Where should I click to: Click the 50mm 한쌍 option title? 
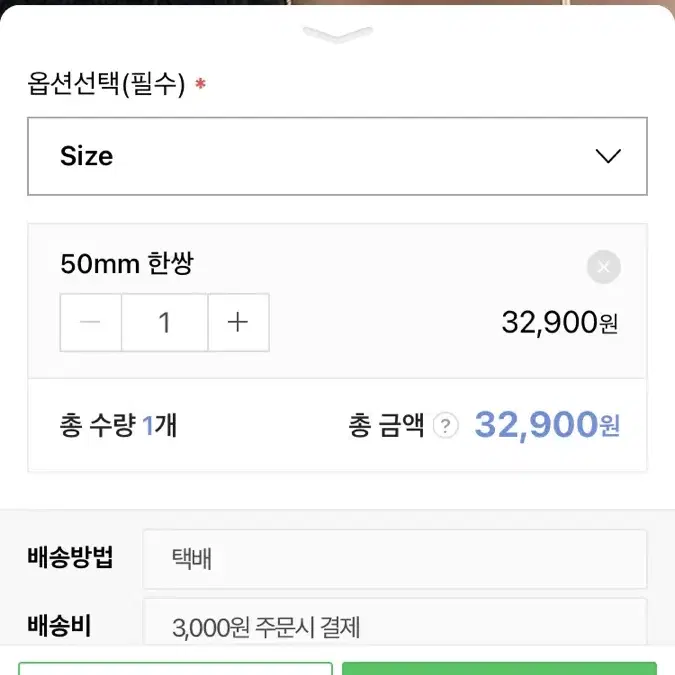pos(127,263)
